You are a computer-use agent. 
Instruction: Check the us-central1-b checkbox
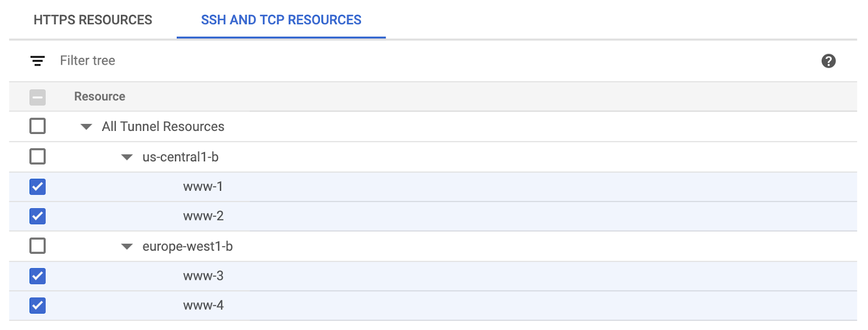coord(37,157)
